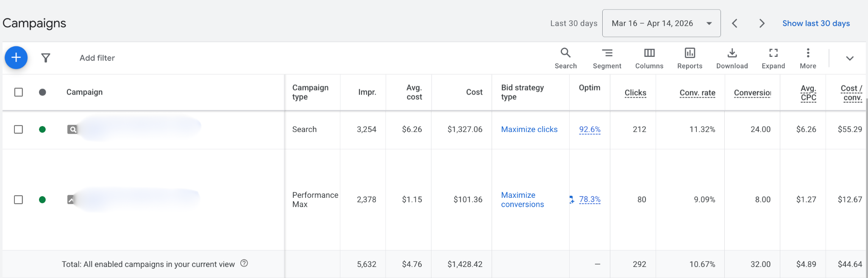Open the Columns editor

[649, 58]
